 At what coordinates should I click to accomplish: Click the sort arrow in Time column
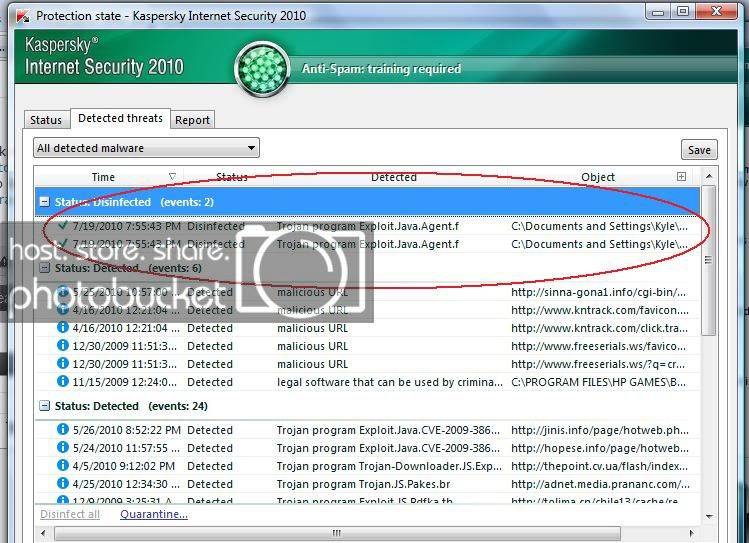click(172, 176)
